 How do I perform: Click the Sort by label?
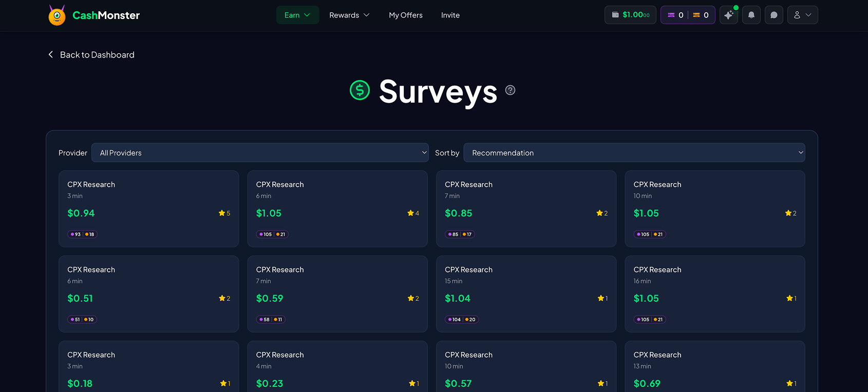tap(447, 153)
